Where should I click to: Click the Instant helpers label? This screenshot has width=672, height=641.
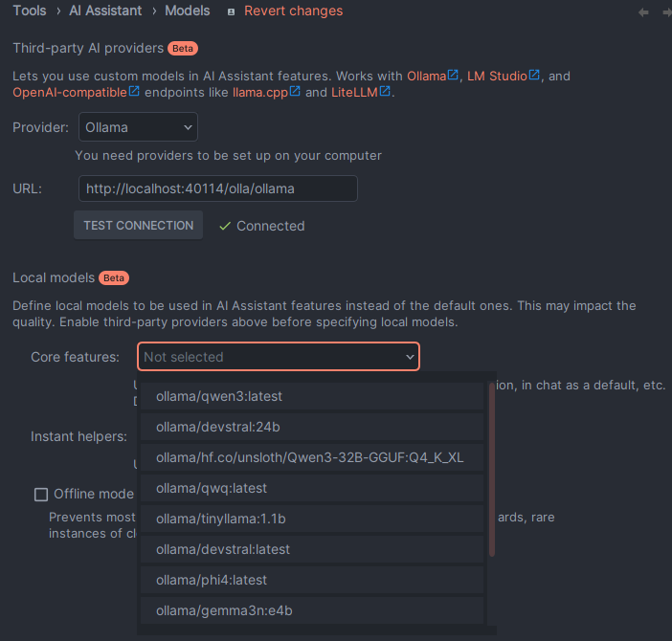78,437
